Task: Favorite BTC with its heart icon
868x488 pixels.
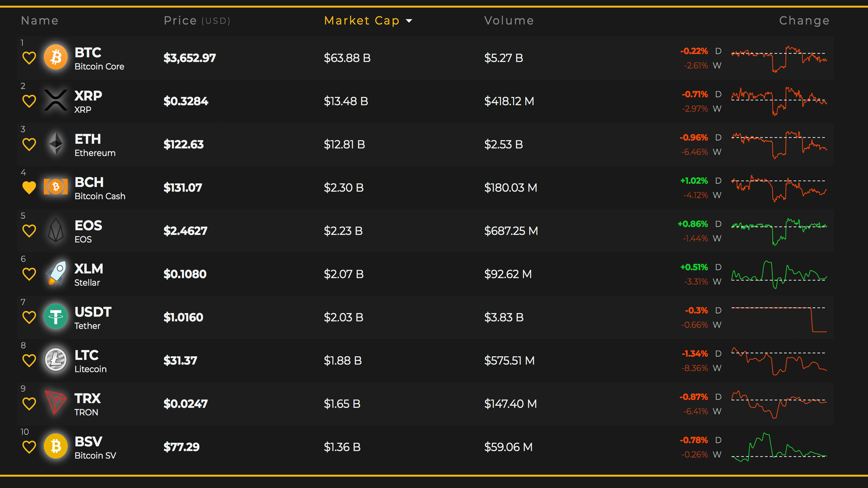Action: pyautogui.click(x=29, y=58)
